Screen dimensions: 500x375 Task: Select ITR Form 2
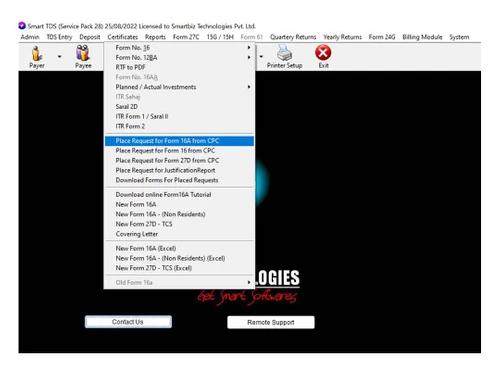click(x=179, y=126)
